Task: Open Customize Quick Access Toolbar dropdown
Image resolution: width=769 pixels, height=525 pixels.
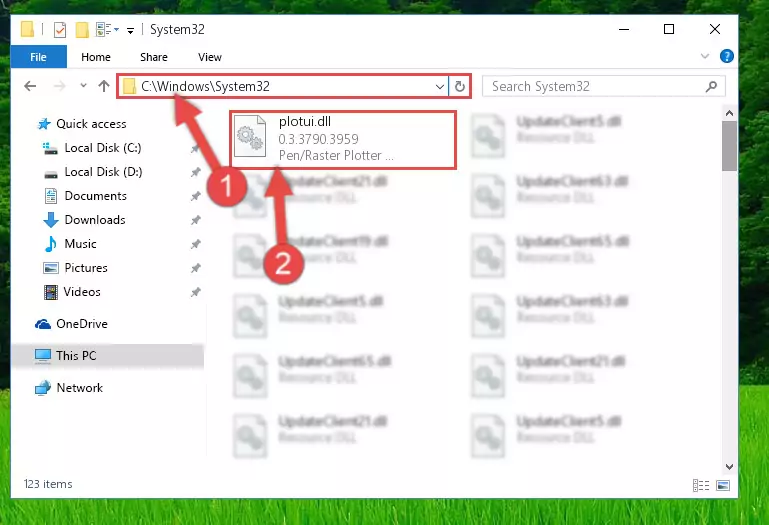Action: 130,30
